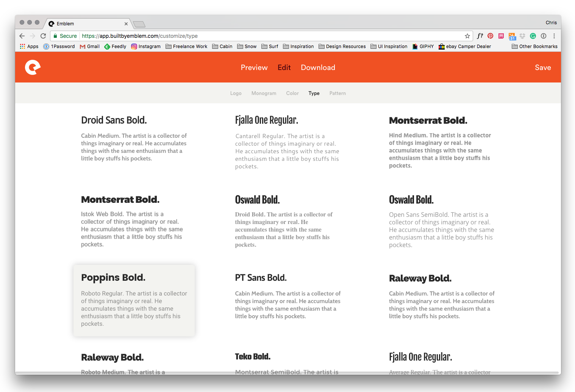The height and width of the screenshot is (392, 575).
Task: Open ebay Camper Dealer bookmark
Action: pos(465,47)
